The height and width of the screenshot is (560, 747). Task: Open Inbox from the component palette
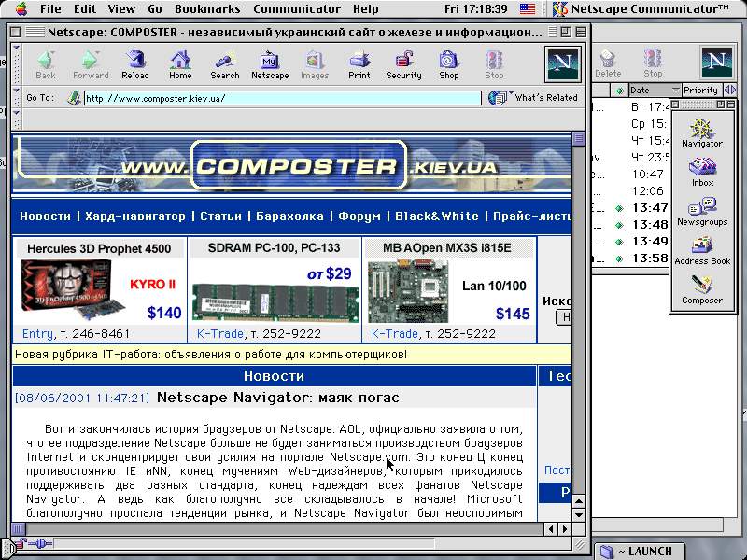coord(702,173)
